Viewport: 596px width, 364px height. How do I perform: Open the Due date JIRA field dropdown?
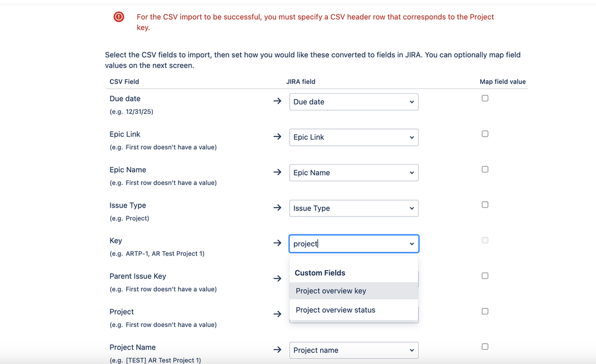(x=354, y=102)
